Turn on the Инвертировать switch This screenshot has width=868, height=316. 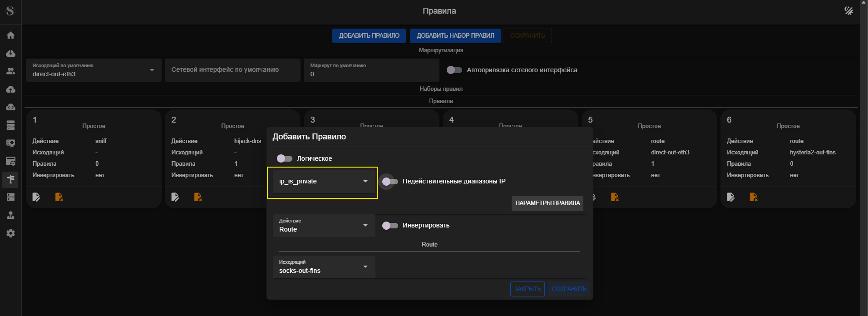pyautogui.click(x=390, y=226)
